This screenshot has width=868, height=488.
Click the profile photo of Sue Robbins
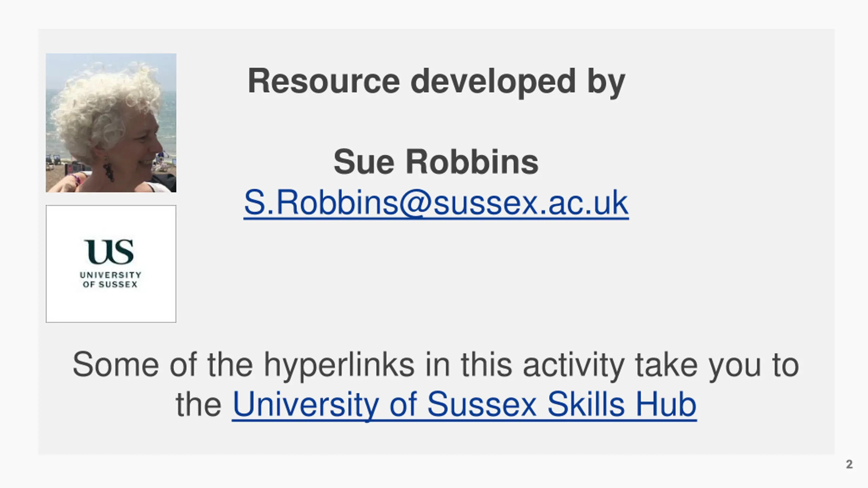tap(111, 123)
